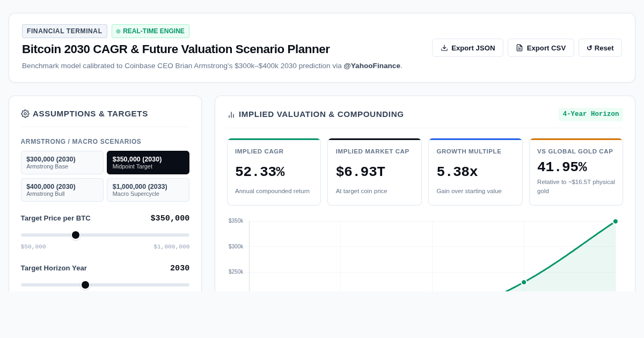Click the VS Global Gold Cap card

[576, 172]
